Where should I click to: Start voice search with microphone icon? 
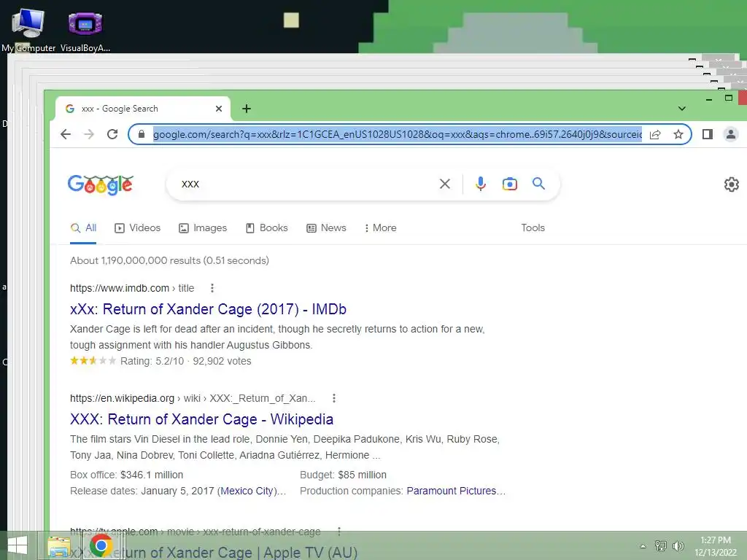pyautogui.click(x=481, y=184)
